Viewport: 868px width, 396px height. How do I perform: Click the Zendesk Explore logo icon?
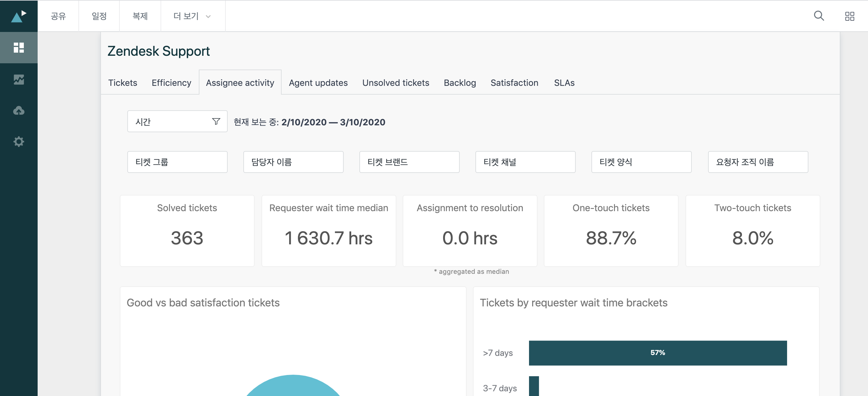[19, 16]
